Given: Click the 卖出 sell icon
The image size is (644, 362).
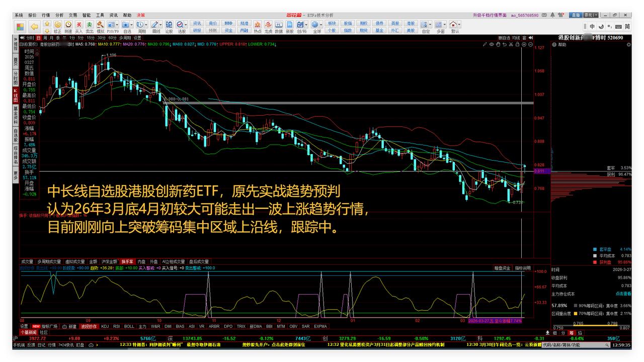Looking at the screenshot, I should [89, 27].
